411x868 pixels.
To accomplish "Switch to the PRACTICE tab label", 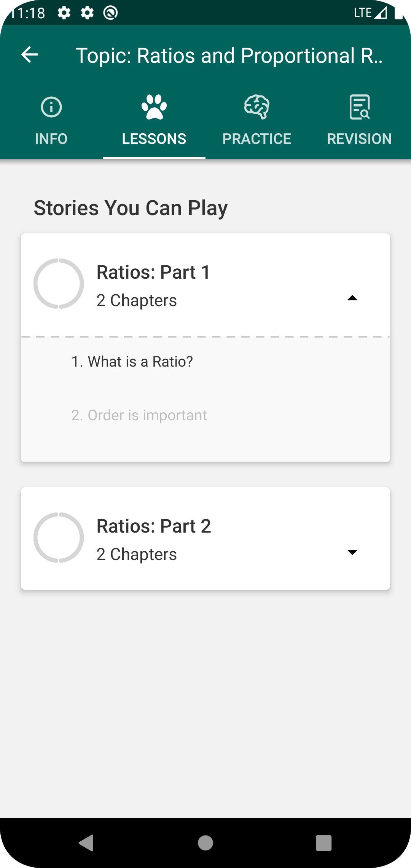I will point(257,139).
